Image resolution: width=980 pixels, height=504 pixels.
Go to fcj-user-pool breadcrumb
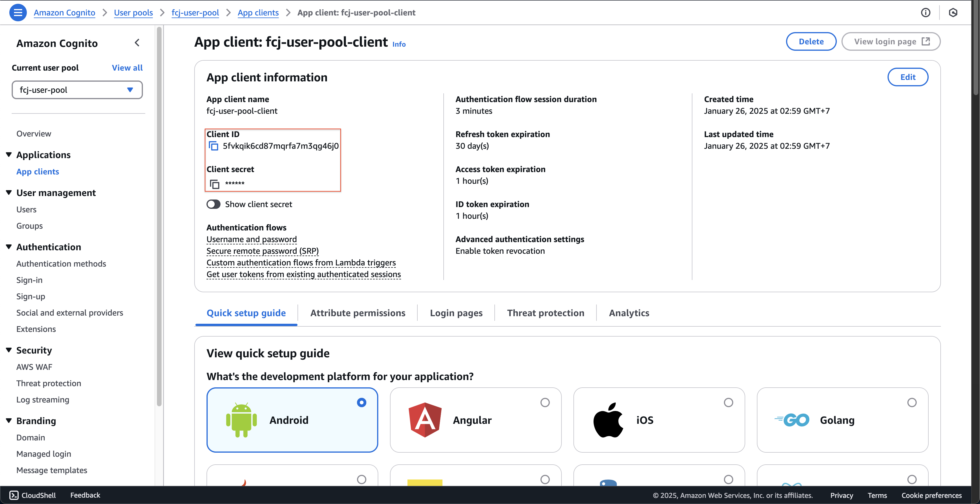(x=195, y=13)
